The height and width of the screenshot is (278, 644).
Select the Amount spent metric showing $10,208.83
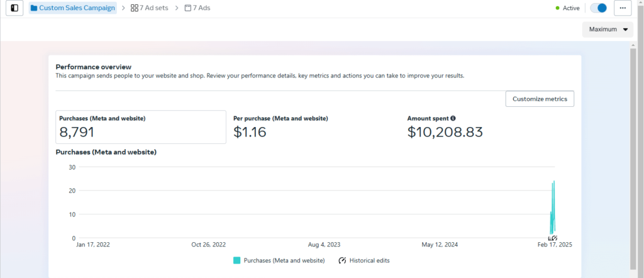tap(445, 127)
